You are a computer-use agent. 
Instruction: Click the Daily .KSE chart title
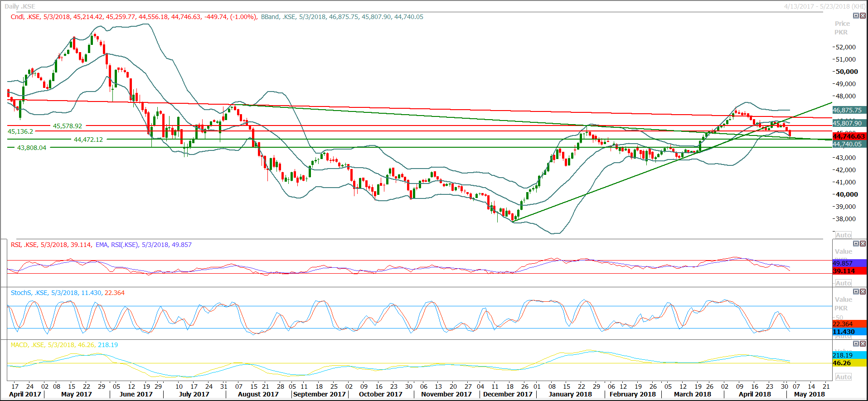(20, 6)
